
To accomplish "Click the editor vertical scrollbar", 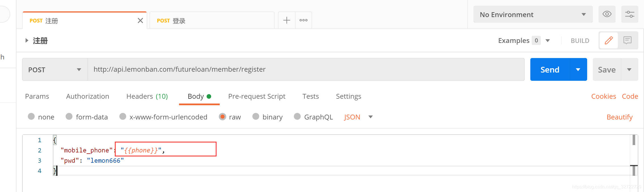I will (634, 155).
